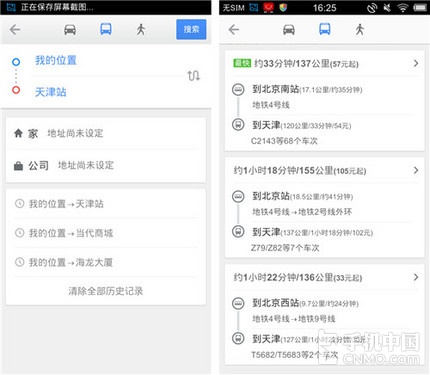
Task: Click blue origin circle marker
Action: [16, 62]
